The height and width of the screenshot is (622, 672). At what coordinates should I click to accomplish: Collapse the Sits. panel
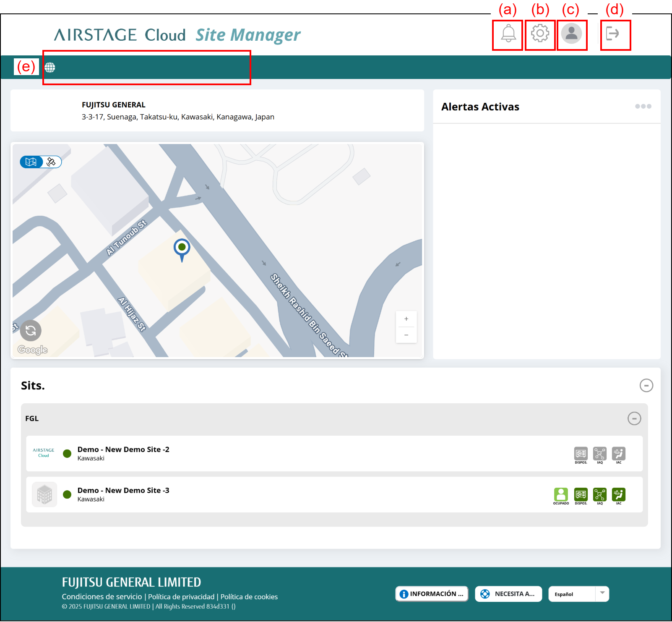pos(646,385)
